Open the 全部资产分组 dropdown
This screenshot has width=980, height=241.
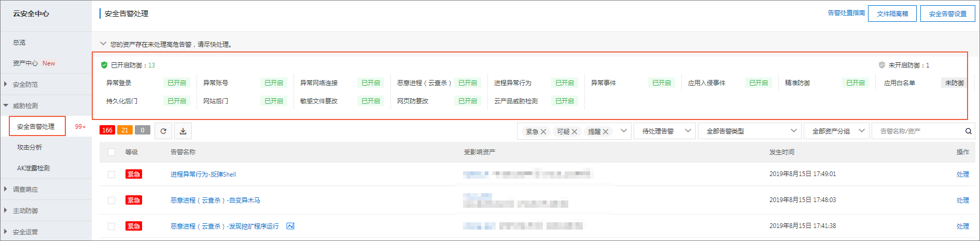coord(837,131)
